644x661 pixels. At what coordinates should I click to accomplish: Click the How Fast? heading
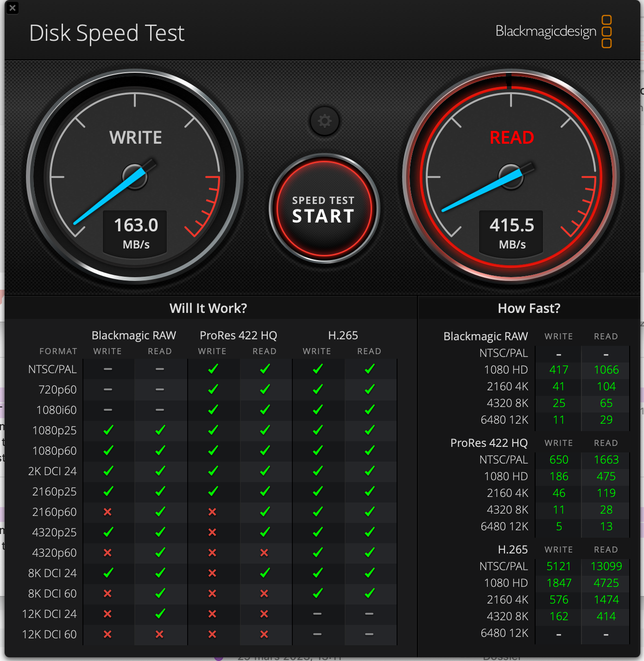pos(529,308)
